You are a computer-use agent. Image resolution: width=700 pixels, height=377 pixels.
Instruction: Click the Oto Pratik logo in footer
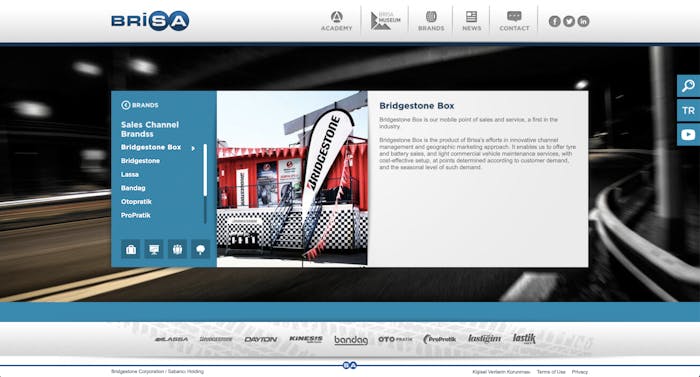click(x=396, y=339)
